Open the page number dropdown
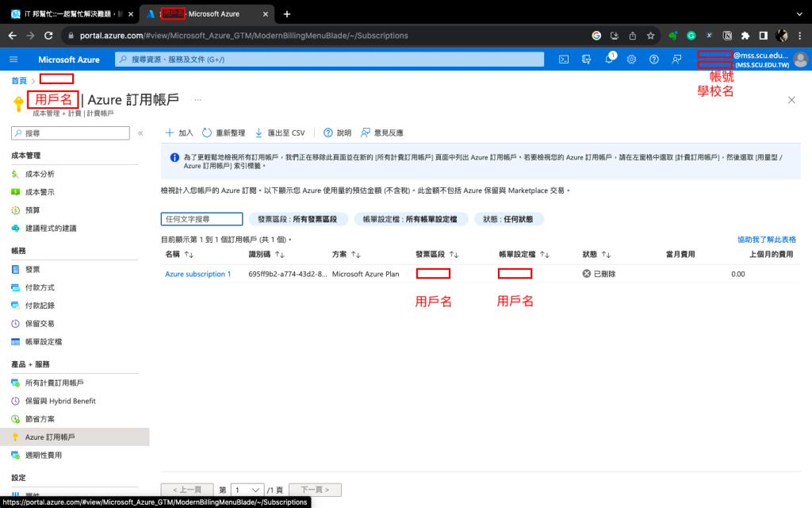 coord(247,490)
